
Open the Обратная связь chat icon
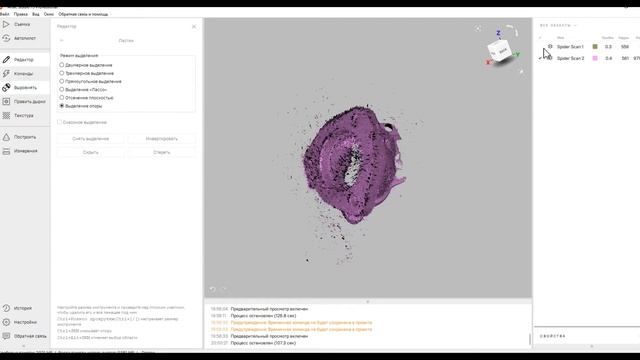tap(6, 336)
